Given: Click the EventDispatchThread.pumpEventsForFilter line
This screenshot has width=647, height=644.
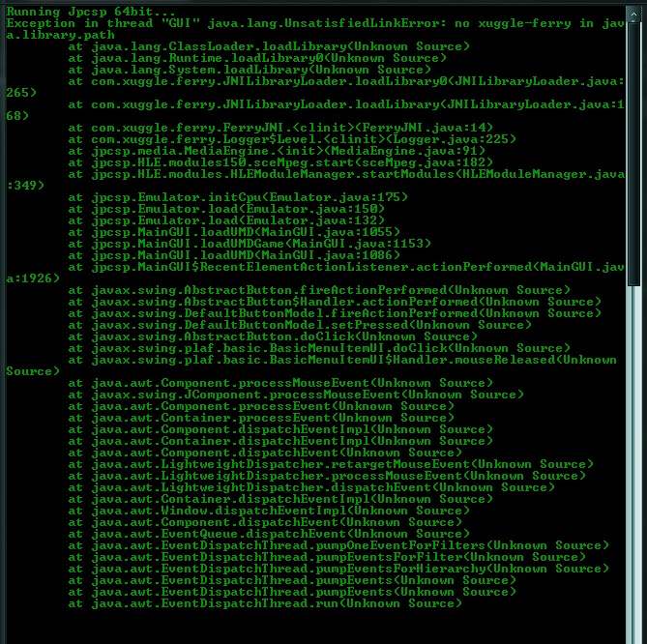Looking at the screenshot, I should [x=327, y=557].
